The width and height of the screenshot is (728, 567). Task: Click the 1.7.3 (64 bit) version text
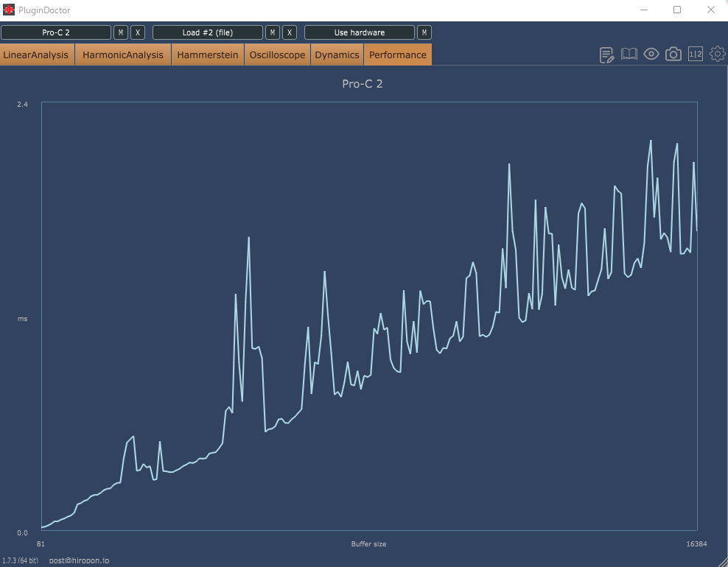pos(21,560)
